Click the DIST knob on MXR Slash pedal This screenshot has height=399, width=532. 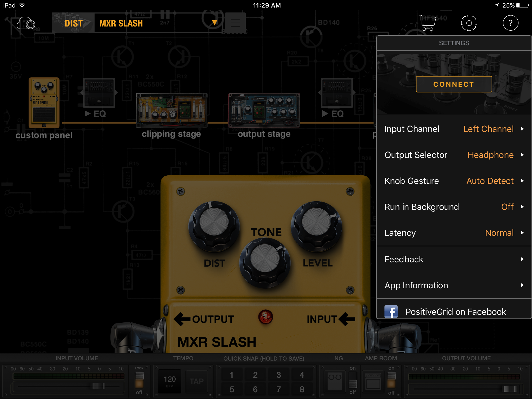click(x=214, y=222)
